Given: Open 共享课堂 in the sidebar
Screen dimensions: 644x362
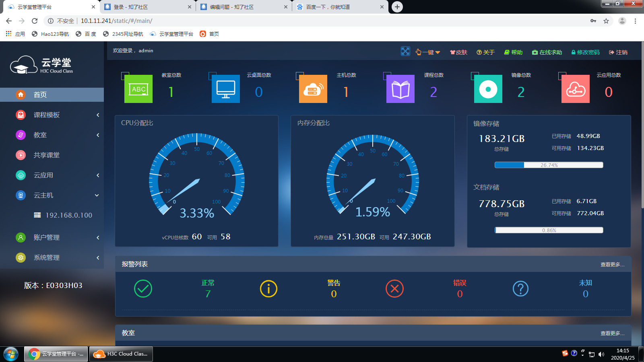Looking at the screenshot, I should click(x=52, y=155).
